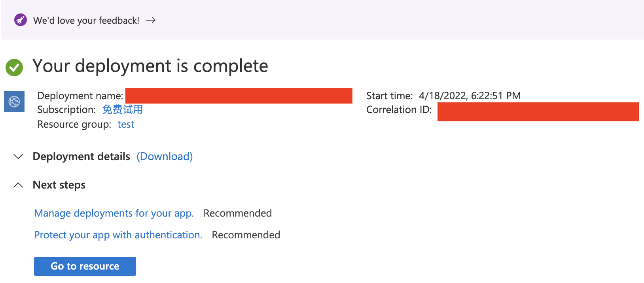Click the redacted Deployment name value
Viewport: 644px width, 283px height.
click(x=239, y=96)
